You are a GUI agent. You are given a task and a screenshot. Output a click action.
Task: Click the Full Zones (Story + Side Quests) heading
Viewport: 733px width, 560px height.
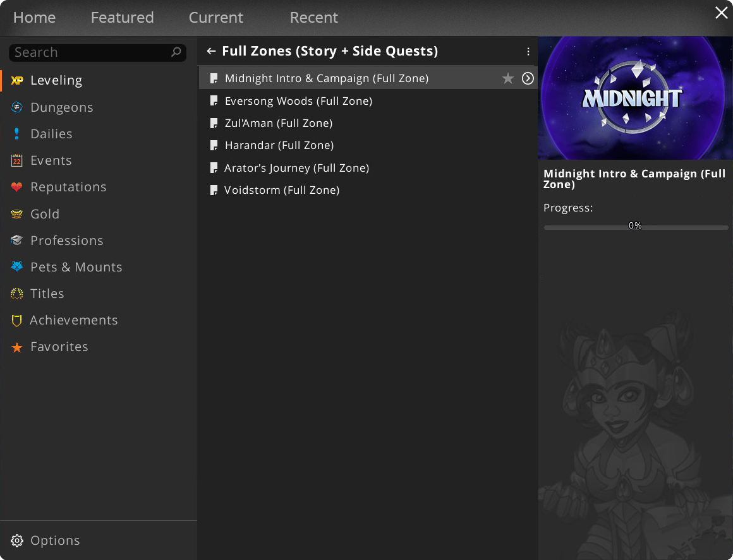[x=330, y=51]
